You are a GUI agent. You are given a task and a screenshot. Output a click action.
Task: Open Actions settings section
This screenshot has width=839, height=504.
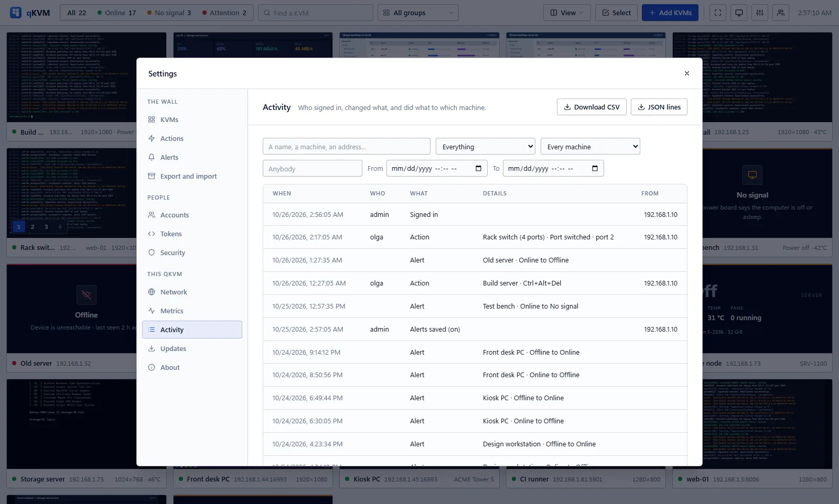(192, 138)
